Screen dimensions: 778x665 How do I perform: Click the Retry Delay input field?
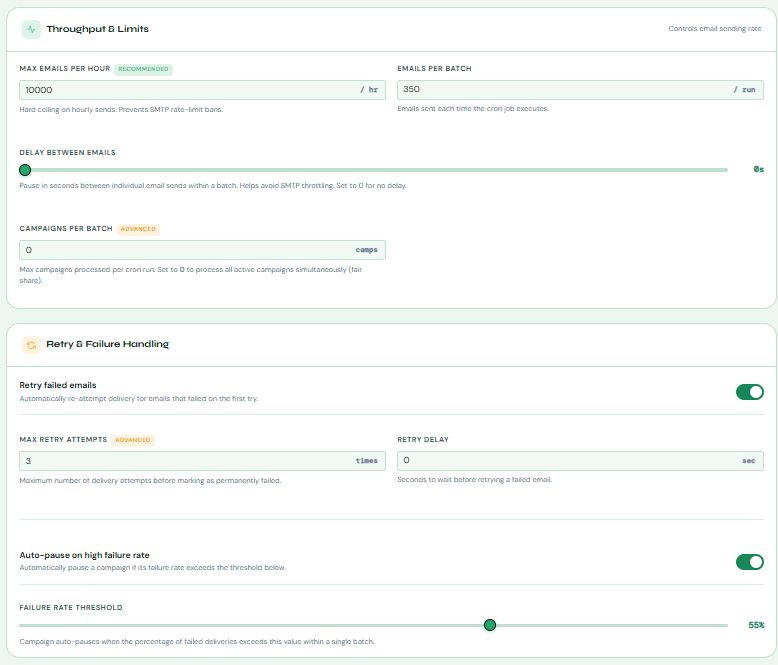point(580,461)
